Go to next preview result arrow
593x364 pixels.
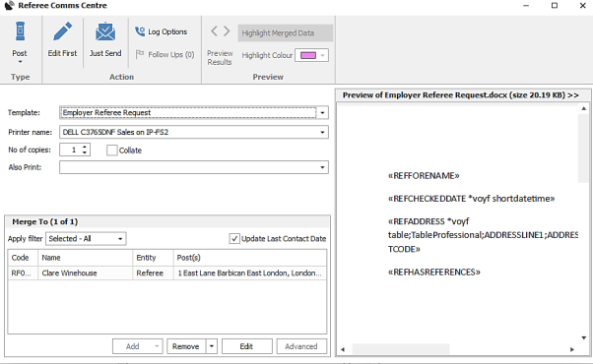pyautogui.click(x=227, y=30)
